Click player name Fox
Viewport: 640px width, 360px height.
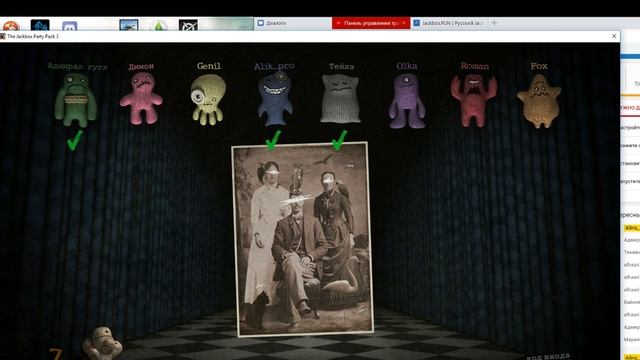(539, 66)
